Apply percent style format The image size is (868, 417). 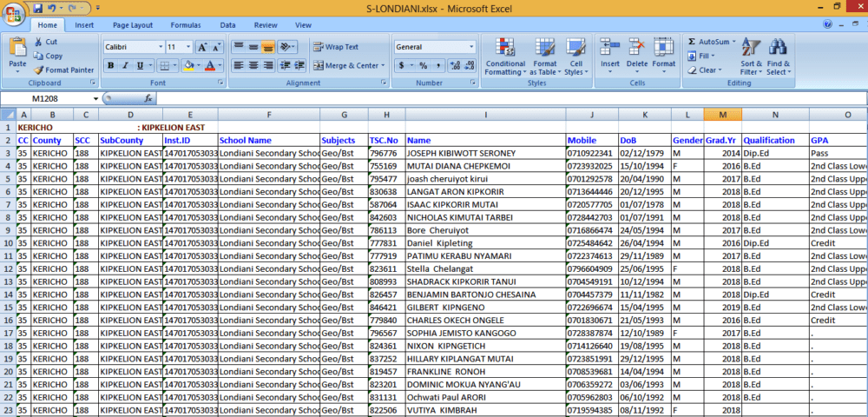point(423,65)
